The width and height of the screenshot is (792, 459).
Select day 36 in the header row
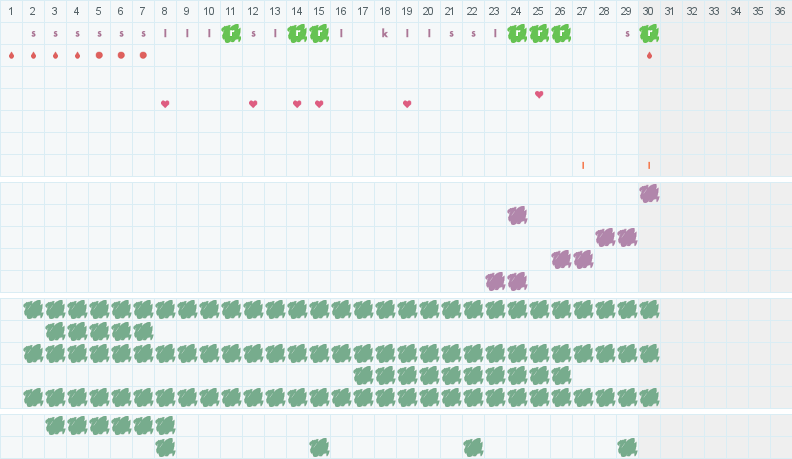(x=781, y=11)
